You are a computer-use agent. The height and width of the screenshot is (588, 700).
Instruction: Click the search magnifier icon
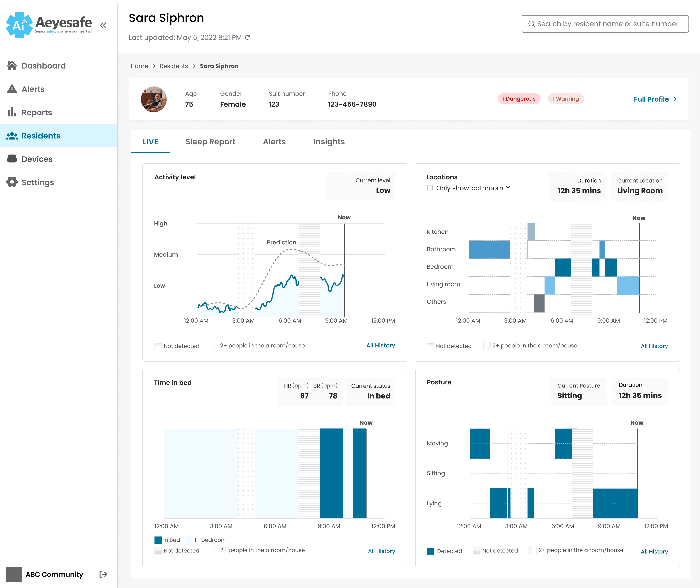click(x=532, y=24)
